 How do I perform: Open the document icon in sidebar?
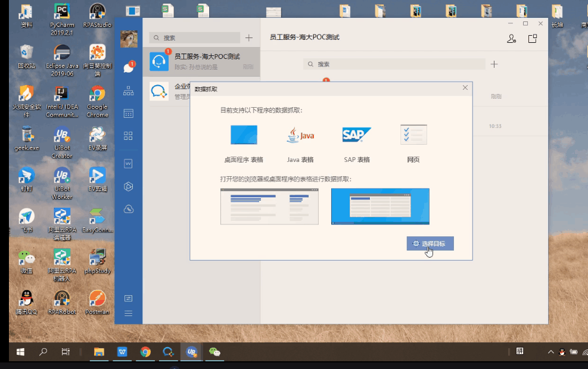coord(128,164)
